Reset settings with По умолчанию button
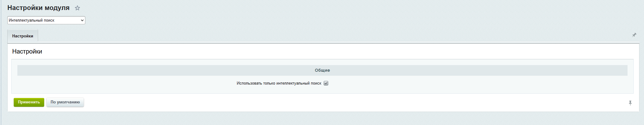Image resolution: width=644 pixels, height=125 pixels. [x=65, y=102]
